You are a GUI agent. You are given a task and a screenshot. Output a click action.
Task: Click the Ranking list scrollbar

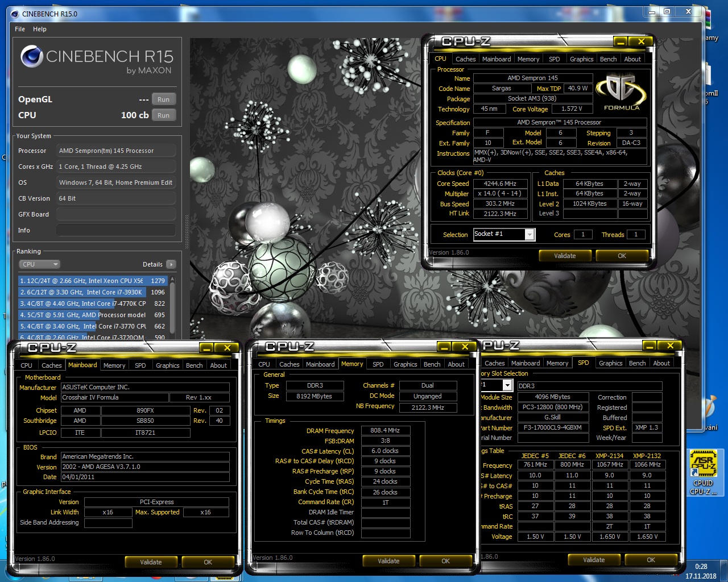pos(172,307)
